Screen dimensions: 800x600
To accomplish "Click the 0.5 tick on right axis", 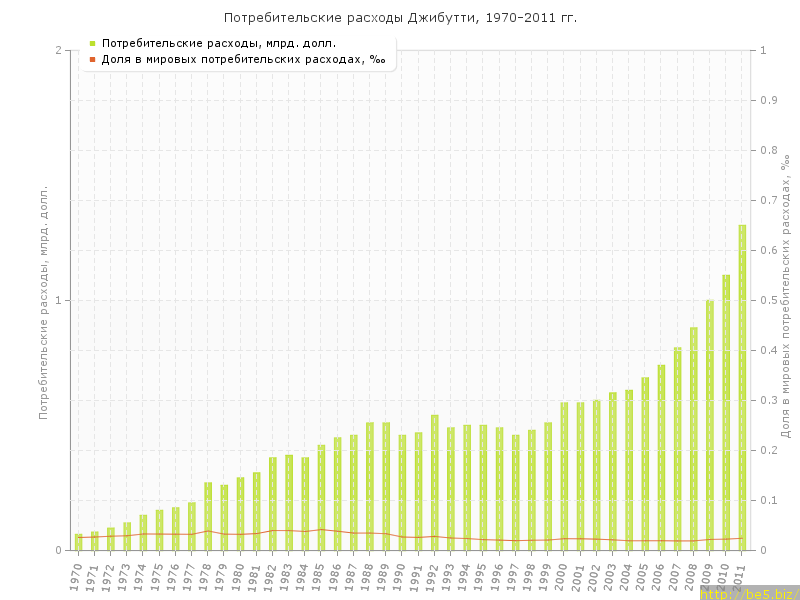I will 770,300.
